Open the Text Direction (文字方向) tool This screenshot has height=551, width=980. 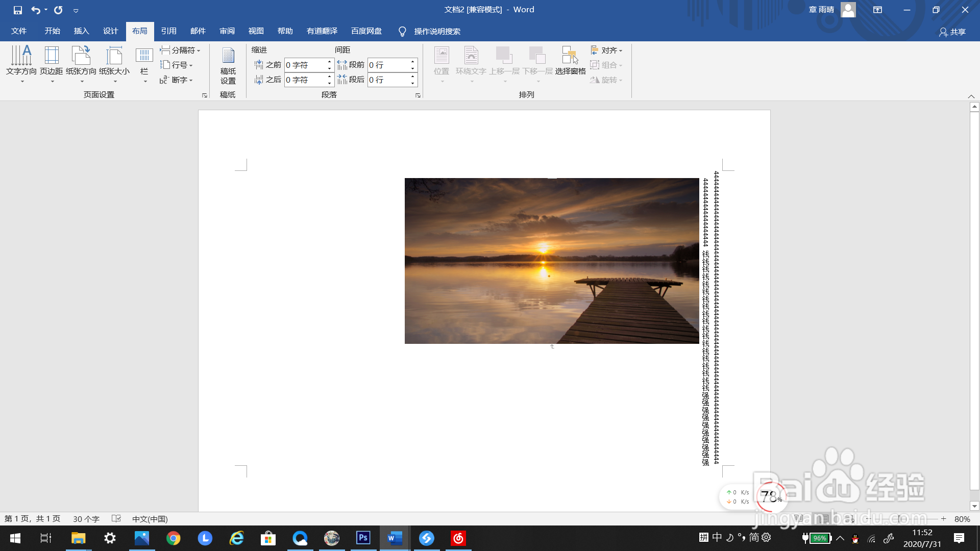click(21, 61)
